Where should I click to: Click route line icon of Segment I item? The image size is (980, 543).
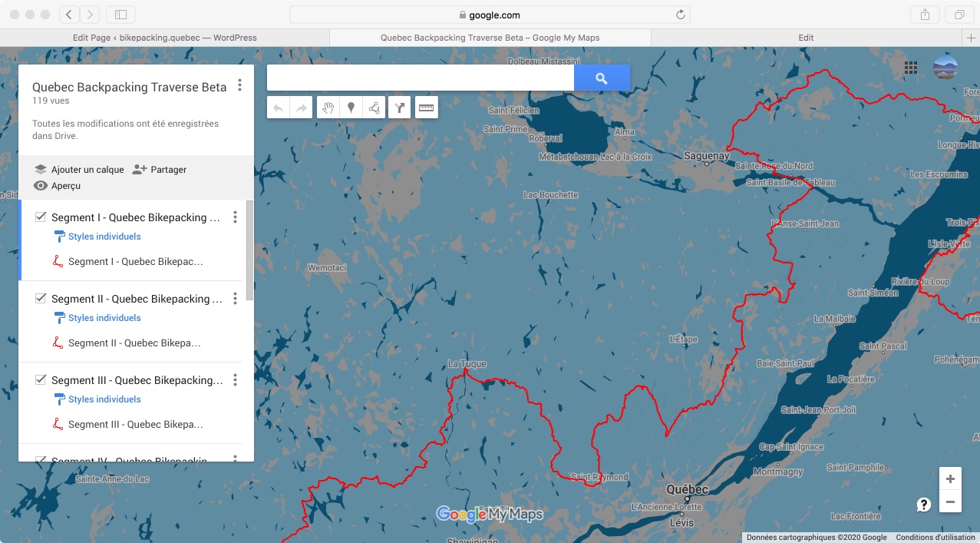tap(58, 262)
